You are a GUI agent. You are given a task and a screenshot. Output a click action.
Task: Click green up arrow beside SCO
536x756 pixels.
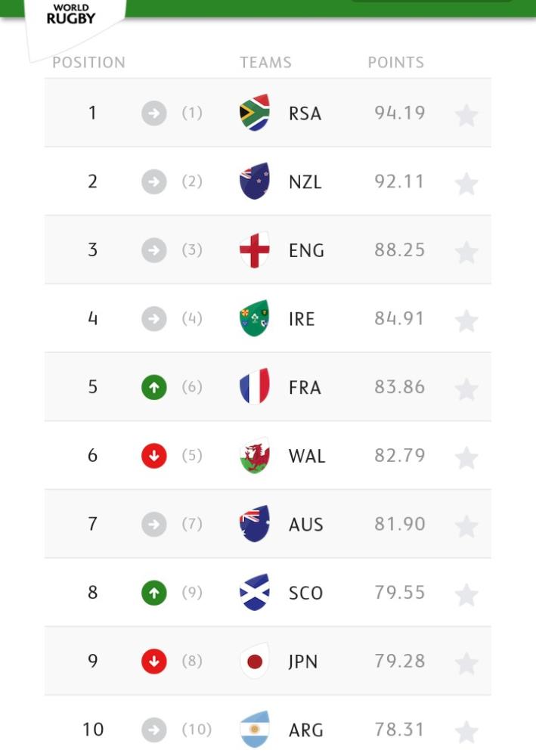pos(153,593)
